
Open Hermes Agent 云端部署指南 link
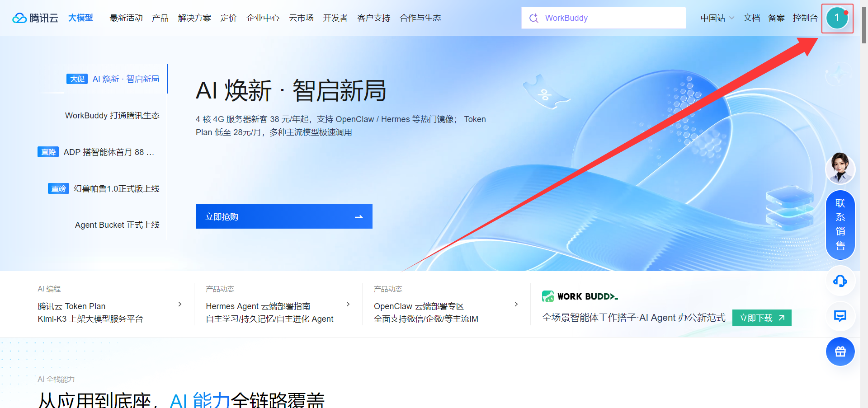click(258, 306)
